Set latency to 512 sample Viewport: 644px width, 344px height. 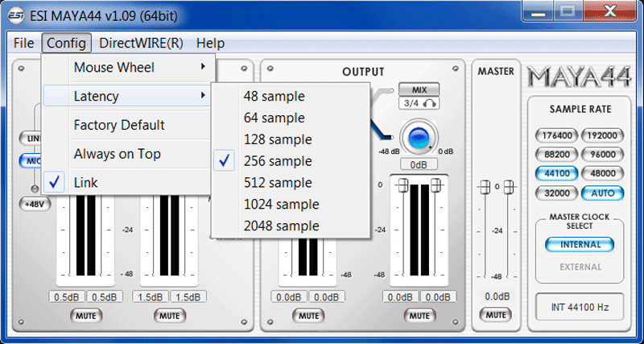tap(291, 183)
